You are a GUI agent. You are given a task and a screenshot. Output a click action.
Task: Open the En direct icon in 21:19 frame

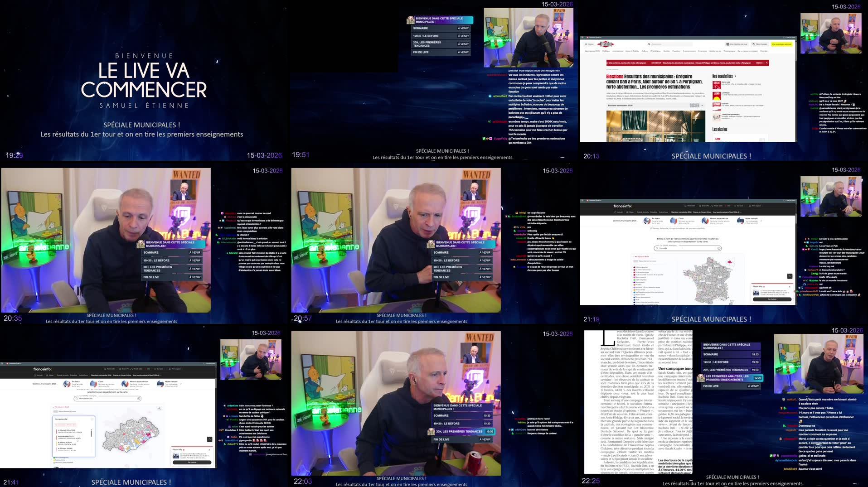tap(647, 221)
